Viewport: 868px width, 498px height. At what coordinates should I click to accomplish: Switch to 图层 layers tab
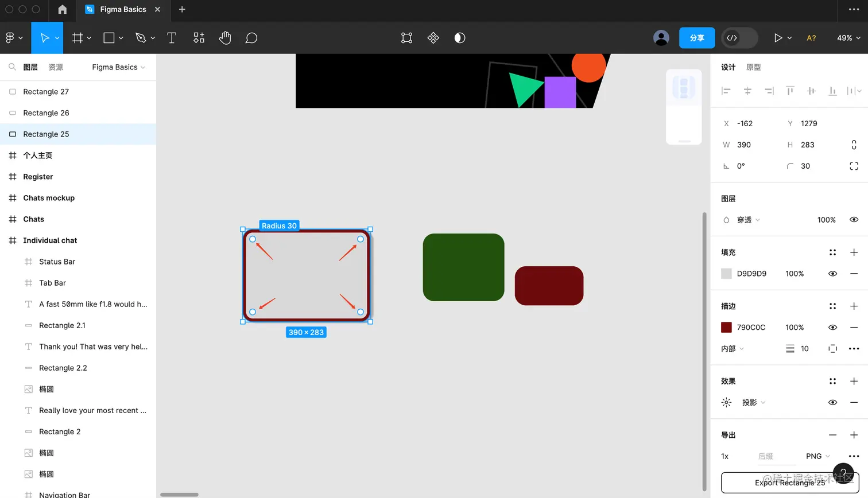[30, 67]
